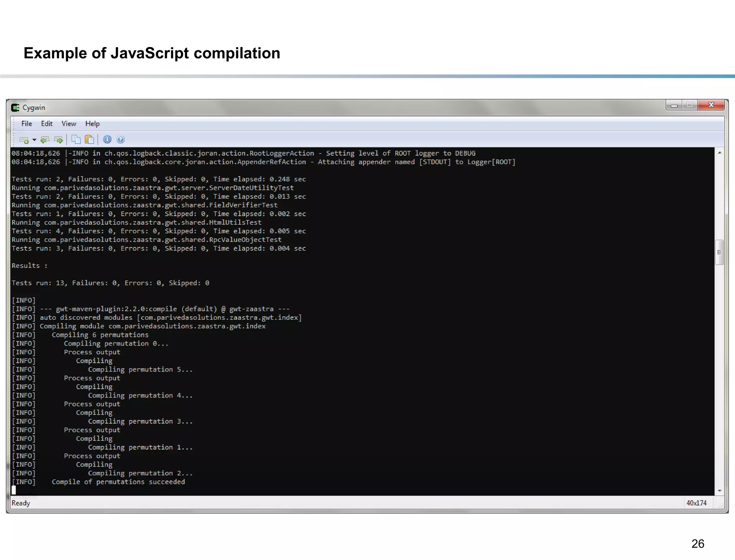Viewport: 735px width, 560px height.
Task: Maximize the Cygwin window
Action: click(689, 105)
